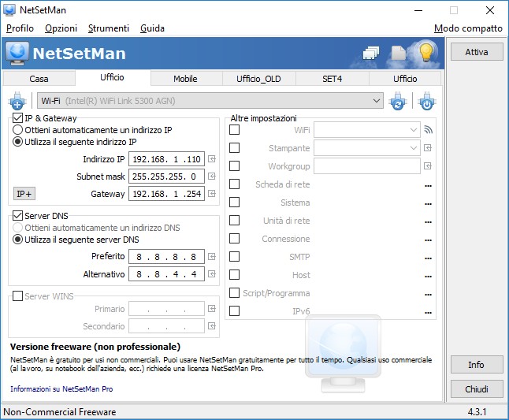Click the Info button
The width and height of the screenshot is (509, 420).
click(x=477, y=365)
